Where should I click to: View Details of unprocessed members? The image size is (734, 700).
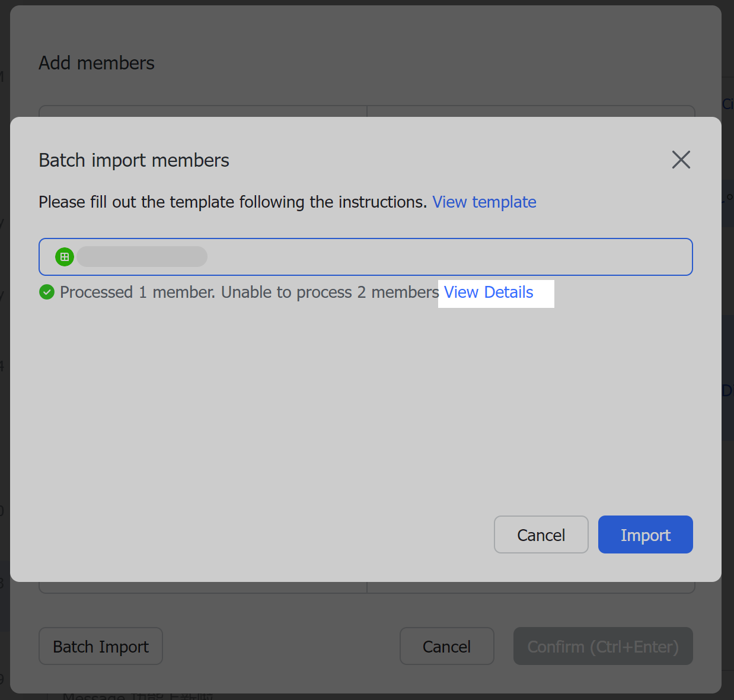point(488,292)
